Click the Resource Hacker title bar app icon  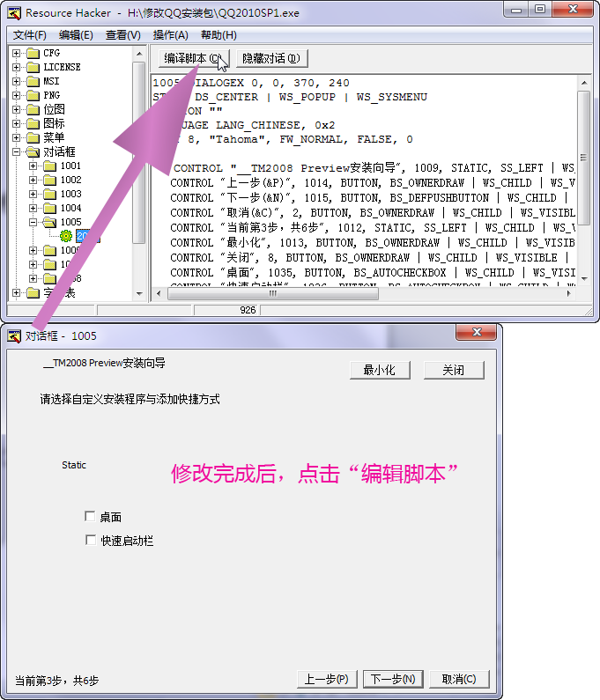pyautogui.click(x=14, y=13)
